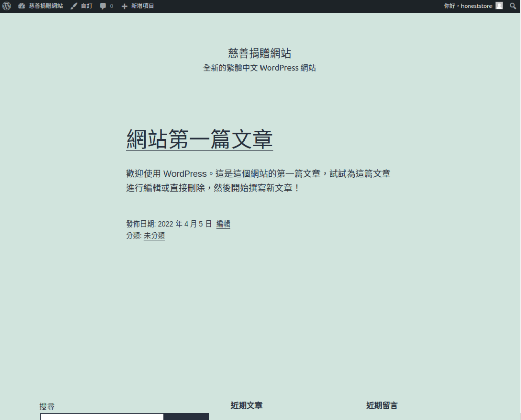Screen dimensions: 521x420
Task: Click the 慈善捐贈網站 site title heading
Action: tap(259, 53)
